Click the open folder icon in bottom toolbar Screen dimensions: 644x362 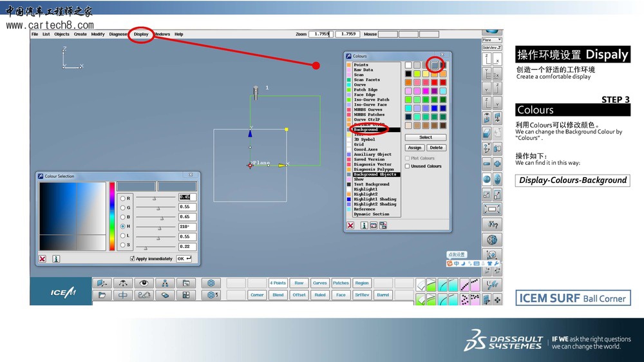[102, 295]
